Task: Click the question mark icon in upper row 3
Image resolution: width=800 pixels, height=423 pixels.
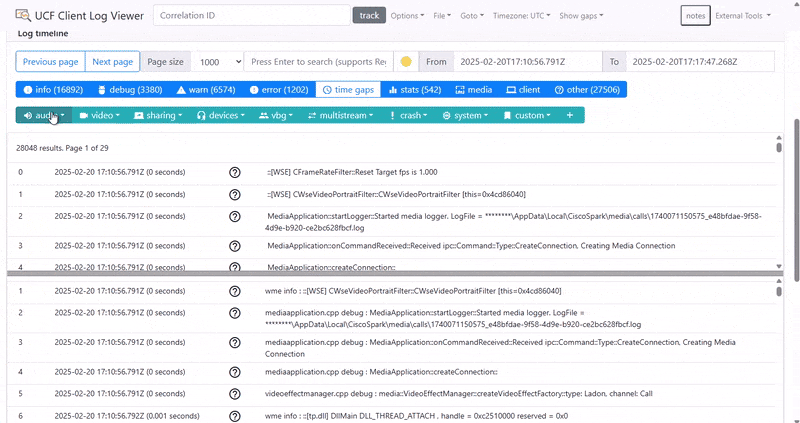Action: click(235, 246)
